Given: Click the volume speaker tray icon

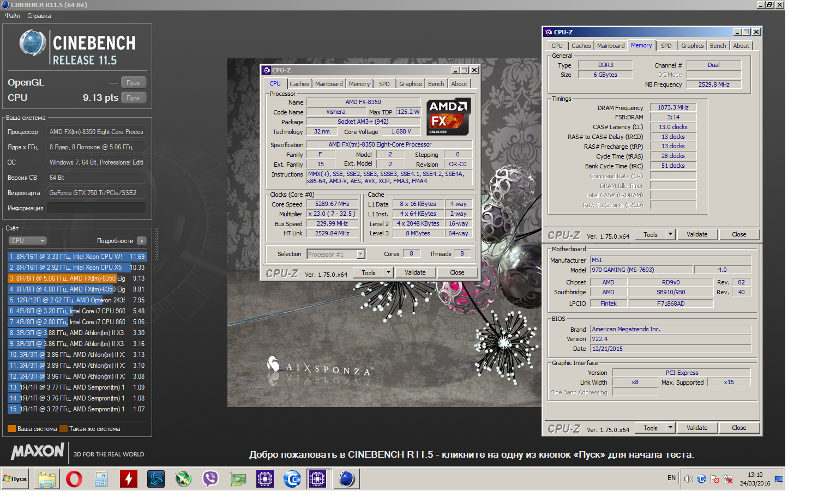Looking at the screenshot, I should point(689,479).
